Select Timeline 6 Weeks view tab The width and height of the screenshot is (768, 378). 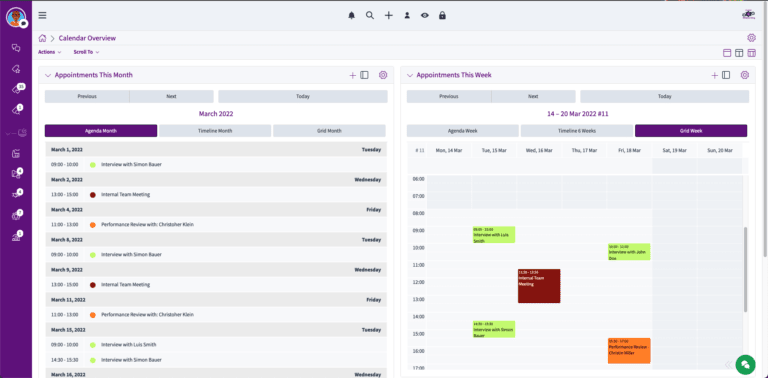click(x=577, y=131)
